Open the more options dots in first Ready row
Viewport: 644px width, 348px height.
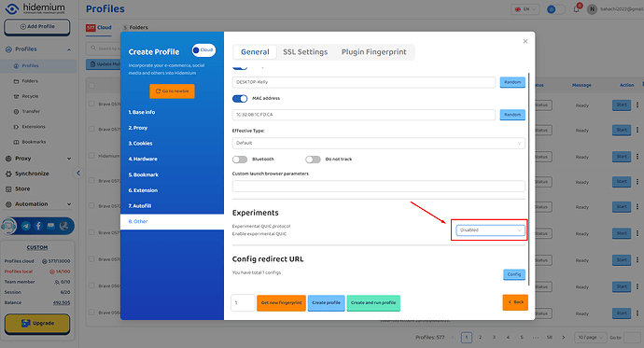click(637, 105)
